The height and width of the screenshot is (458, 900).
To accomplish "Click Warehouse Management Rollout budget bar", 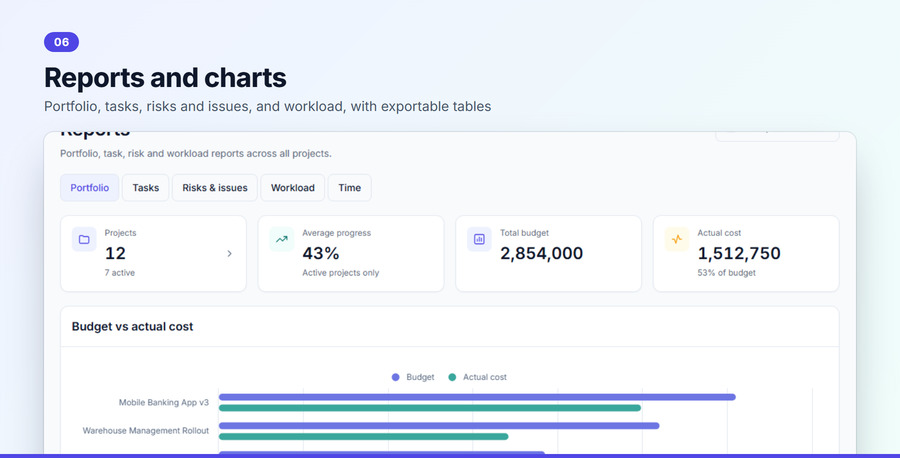I will pos(439,426).
